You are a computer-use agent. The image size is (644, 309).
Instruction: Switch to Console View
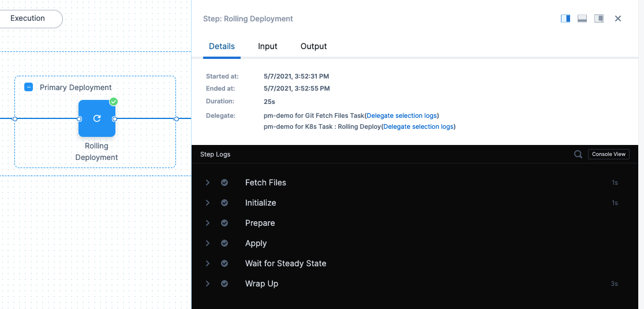[x=609, y=154]
